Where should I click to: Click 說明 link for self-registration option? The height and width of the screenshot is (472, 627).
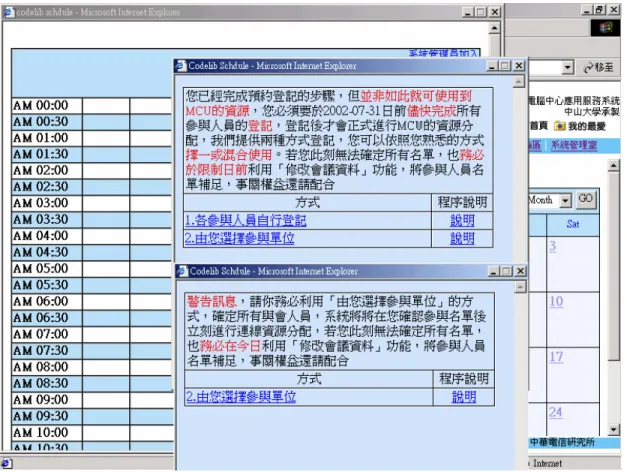point(462,220)
